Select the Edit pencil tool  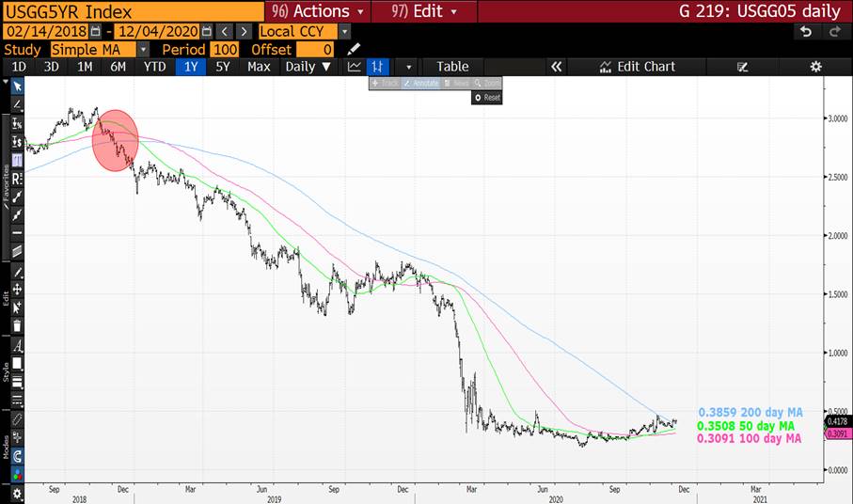[17, 272]
